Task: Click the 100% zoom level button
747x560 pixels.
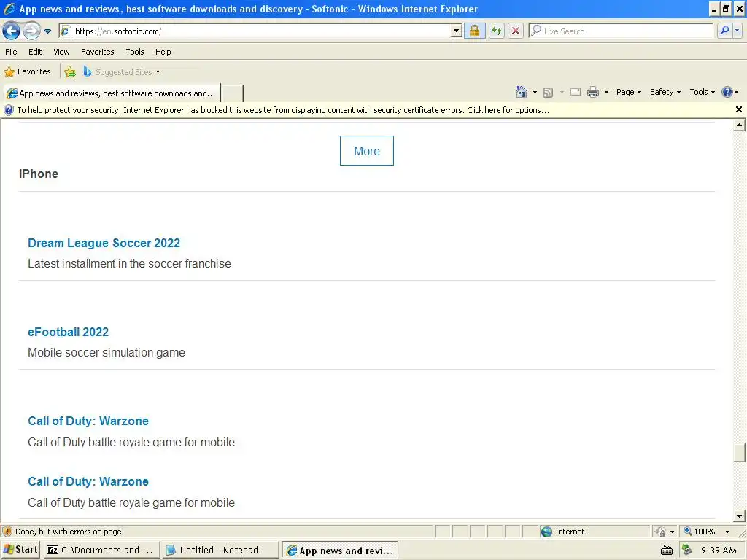Action: [x=700, y=532]
